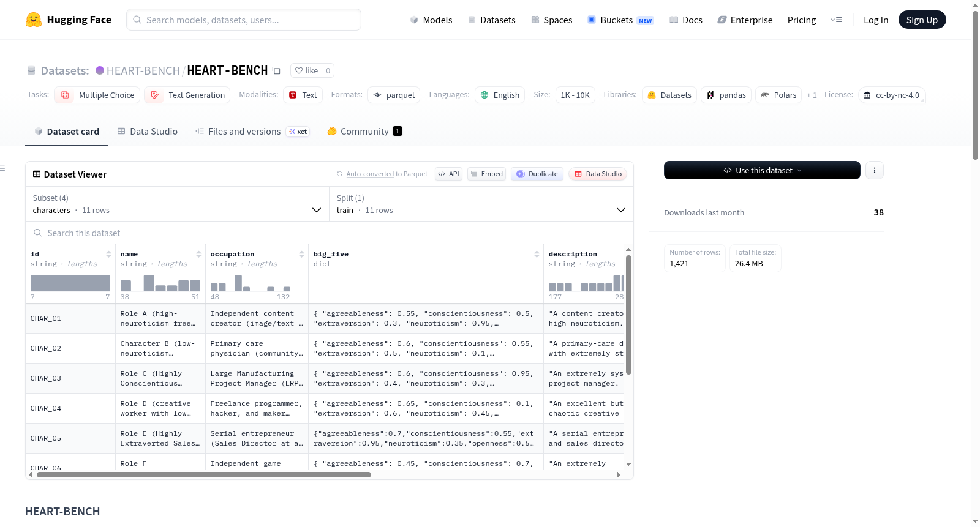Click the page's vertical scrollbar

[x=975, y=84]
